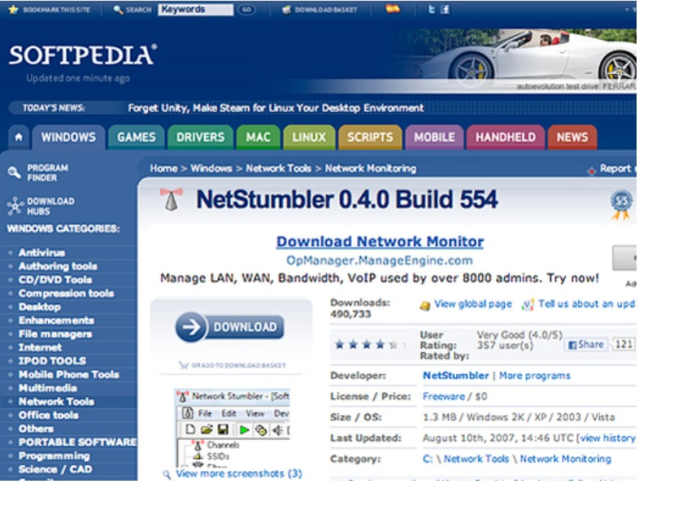Open Network Tools category in sidebar

click(x=56, y=402)
